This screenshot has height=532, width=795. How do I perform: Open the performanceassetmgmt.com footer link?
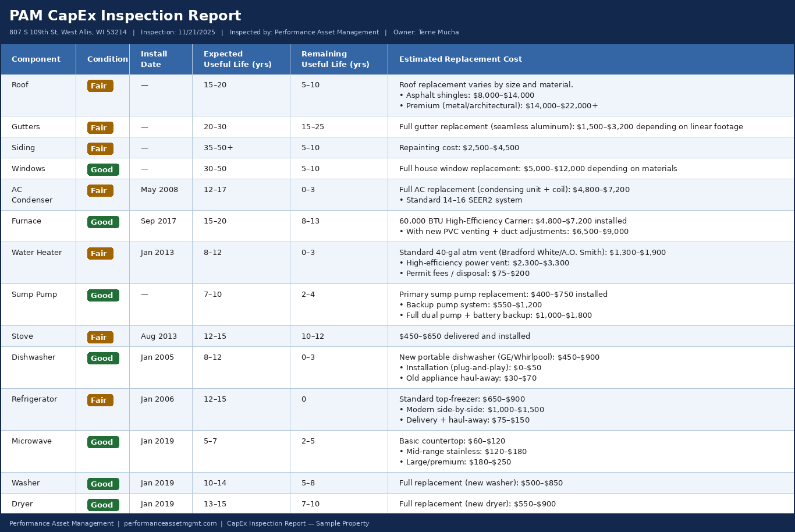tap(170, 524)
